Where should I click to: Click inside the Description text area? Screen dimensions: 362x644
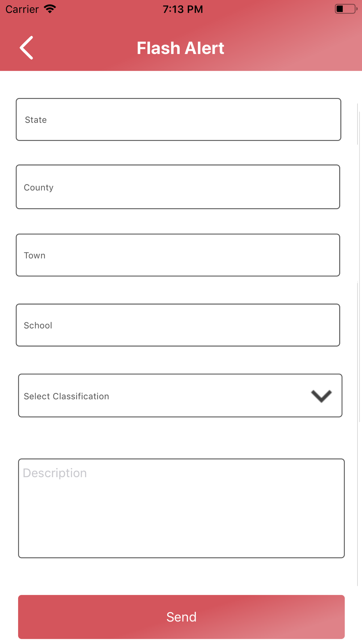coord(181,508)
